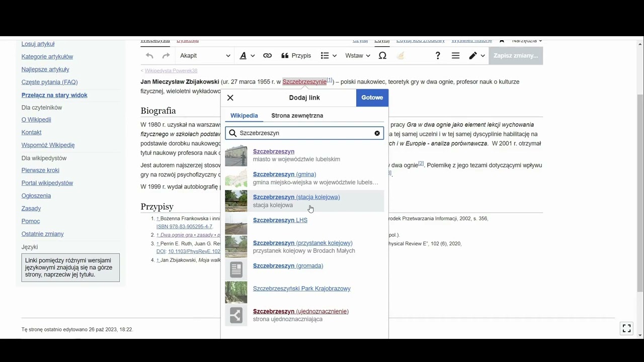
Task: Insert a citation with Przypis button
Action: (x=296, y=56)
